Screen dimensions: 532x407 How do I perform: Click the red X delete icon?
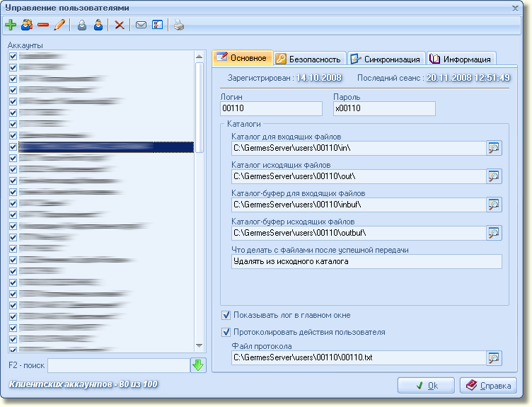(x=119, y=25)
